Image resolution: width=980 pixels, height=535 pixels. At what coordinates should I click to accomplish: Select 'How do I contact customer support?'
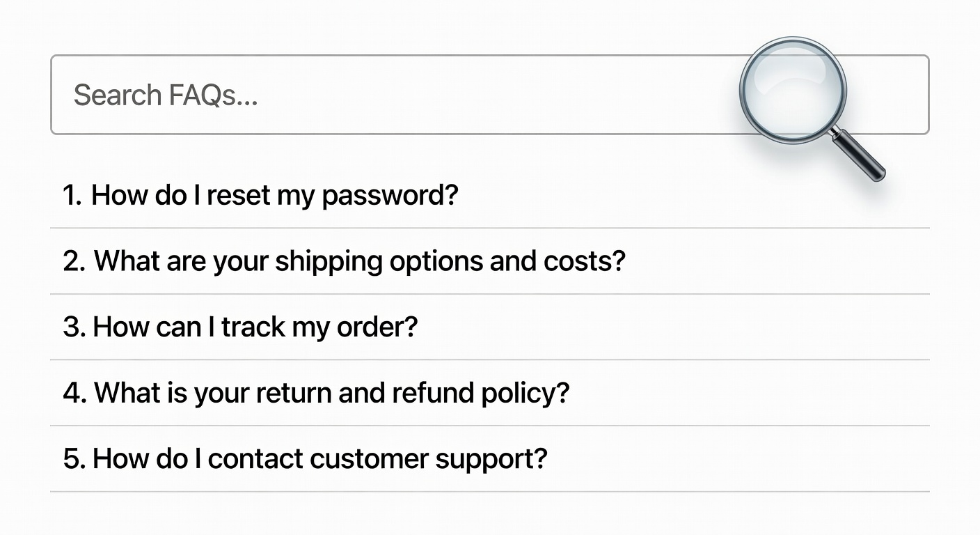click(305, 458)
